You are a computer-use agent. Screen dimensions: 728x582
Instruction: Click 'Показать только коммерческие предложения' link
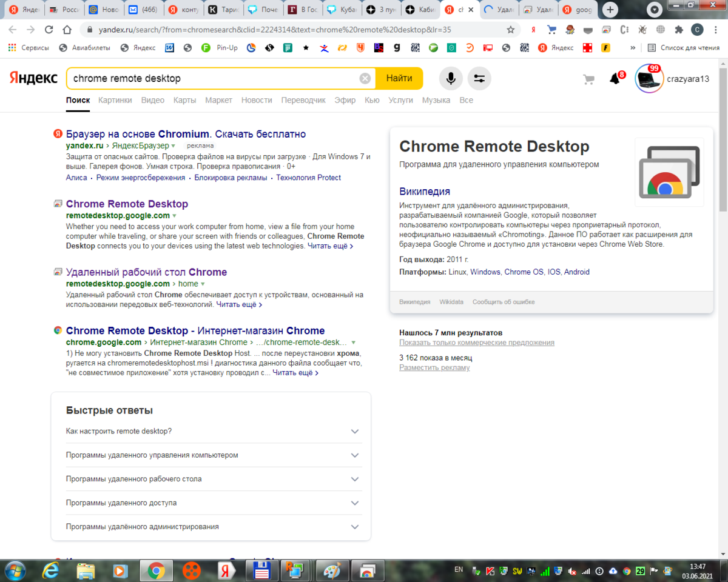tap(477, 343)
